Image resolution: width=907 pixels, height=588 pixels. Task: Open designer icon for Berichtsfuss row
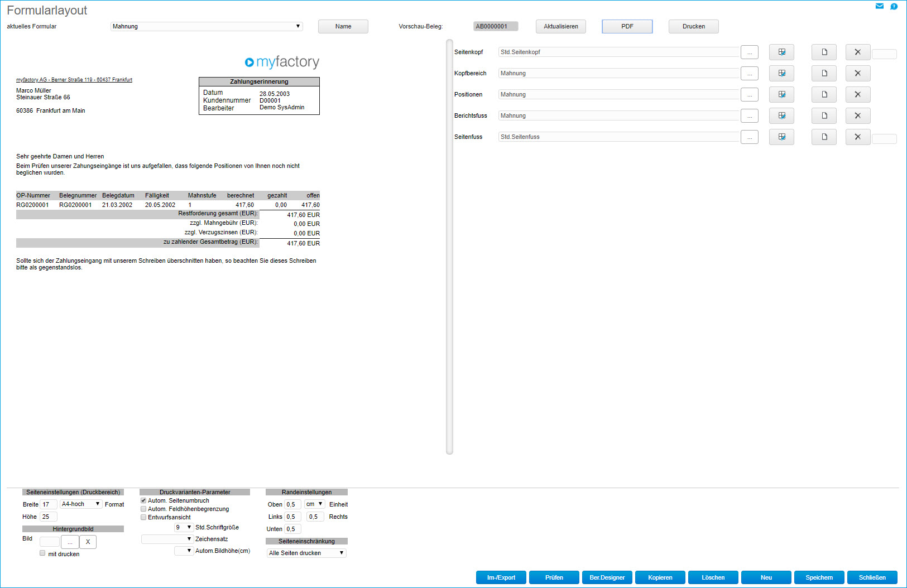[x=781, y=115]
